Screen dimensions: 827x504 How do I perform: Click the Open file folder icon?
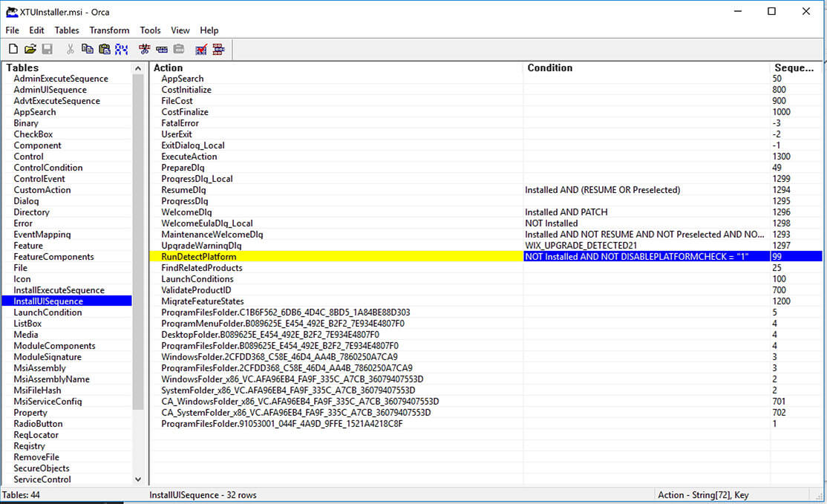(30, 49)
